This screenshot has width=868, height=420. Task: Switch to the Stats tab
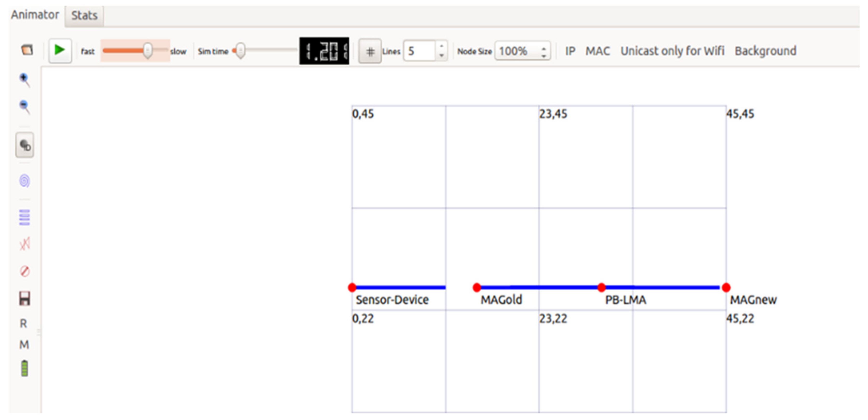tap(84, 15)
